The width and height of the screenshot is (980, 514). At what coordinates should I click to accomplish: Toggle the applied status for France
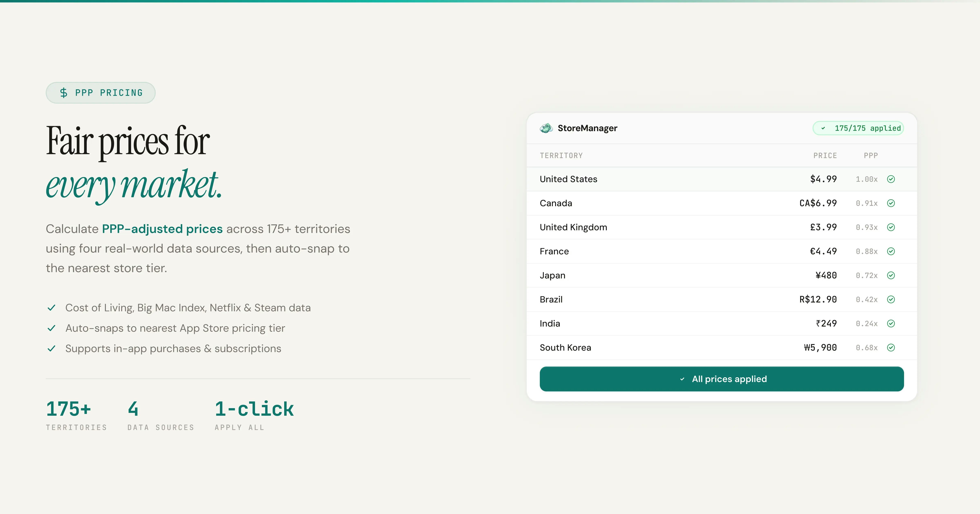[x=891, y=251]
